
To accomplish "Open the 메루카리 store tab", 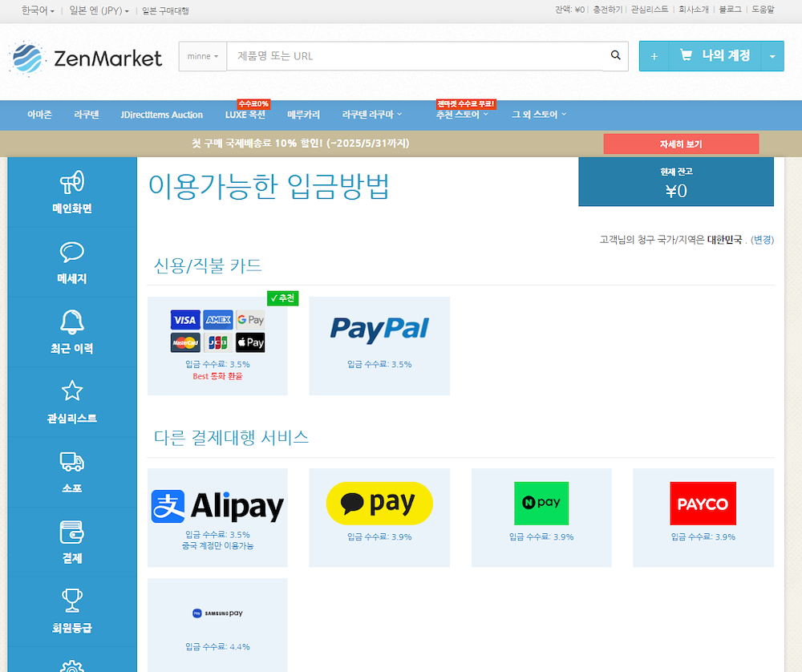I will coord(303,115).
